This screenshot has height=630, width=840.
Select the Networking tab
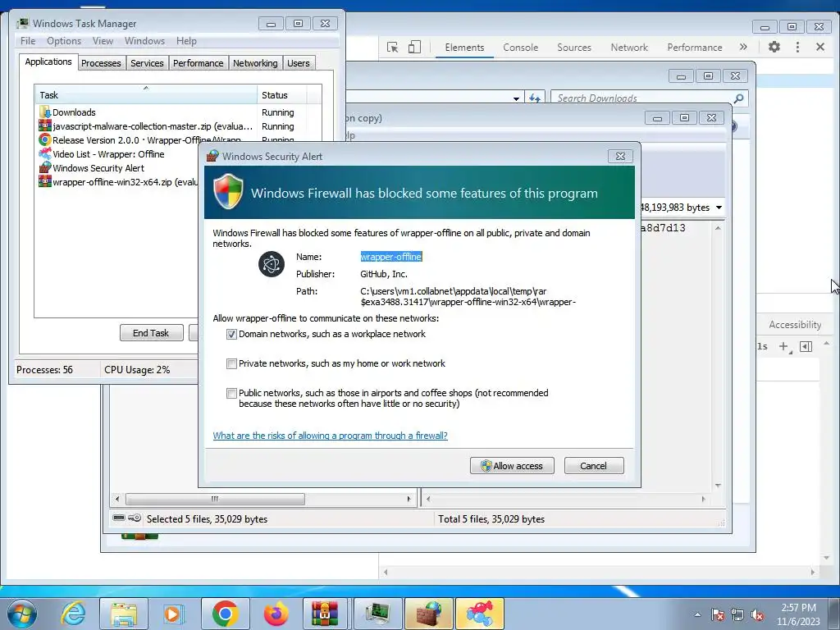(x=255, y=63)
